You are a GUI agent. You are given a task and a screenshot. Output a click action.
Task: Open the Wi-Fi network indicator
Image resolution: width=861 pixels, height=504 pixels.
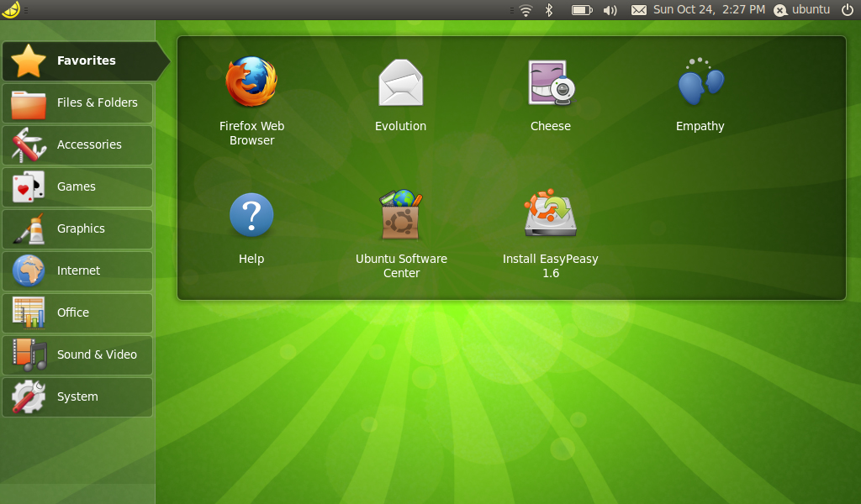pyautogui.click(x=526, y=10)
